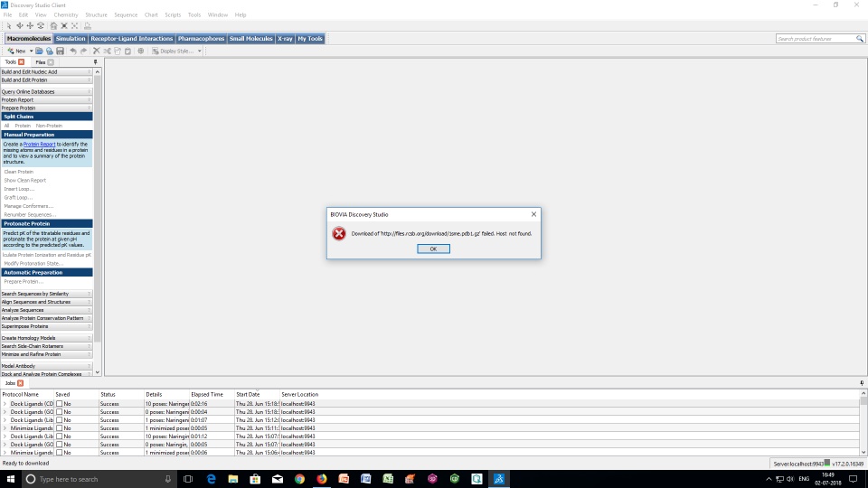Open File Explorer from the taskbar
868x488 pixels.
(x=233, y=479)
